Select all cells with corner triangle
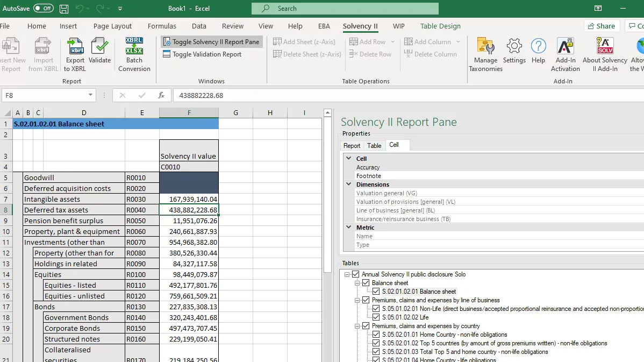644x362 pixels. coord(8,112)
